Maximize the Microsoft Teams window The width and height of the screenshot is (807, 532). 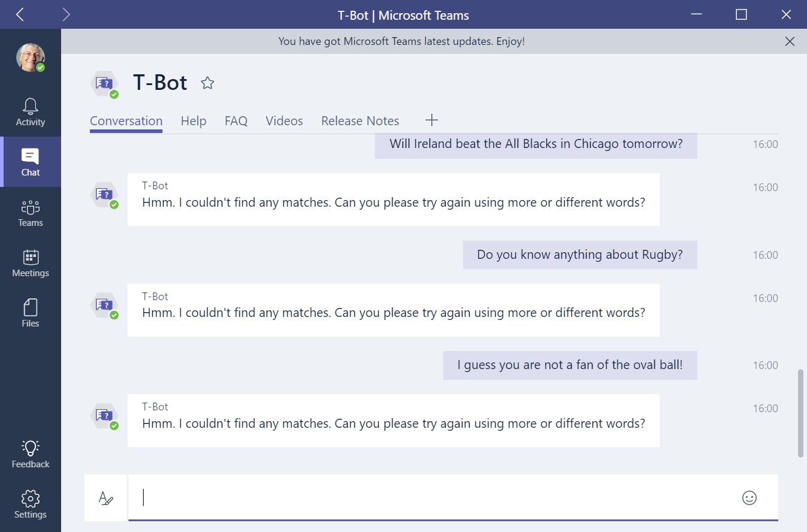pyautogui.click(x=741, y=14)
